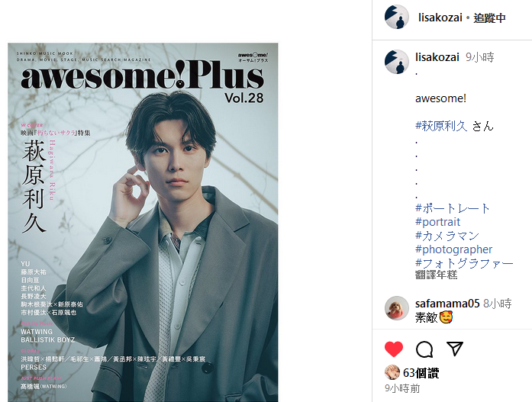
Task: Open safamama05 commenter avatar
Action: 396,307
